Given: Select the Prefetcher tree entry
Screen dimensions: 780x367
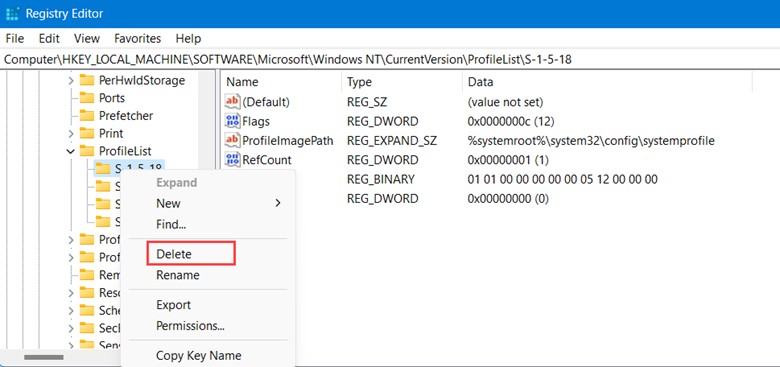Looking at the screenshot, I should (x=126, y=115).
